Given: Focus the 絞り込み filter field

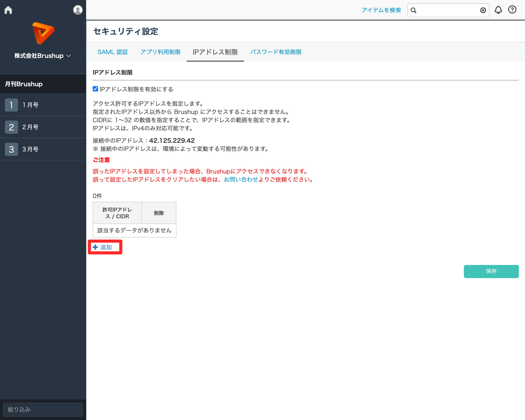Looking at the screenshot, I should pos(43,410).
